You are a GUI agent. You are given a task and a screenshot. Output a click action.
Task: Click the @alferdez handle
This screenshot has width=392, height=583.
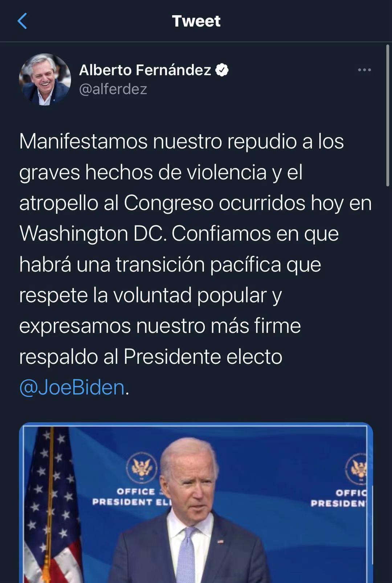point(113,89)
